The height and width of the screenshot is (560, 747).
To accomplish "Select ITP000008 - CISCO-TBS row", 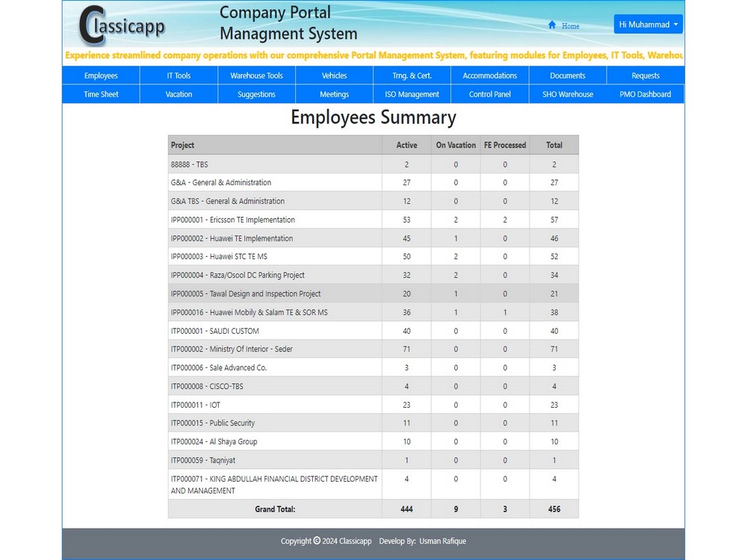I will (x=373, y=386).
